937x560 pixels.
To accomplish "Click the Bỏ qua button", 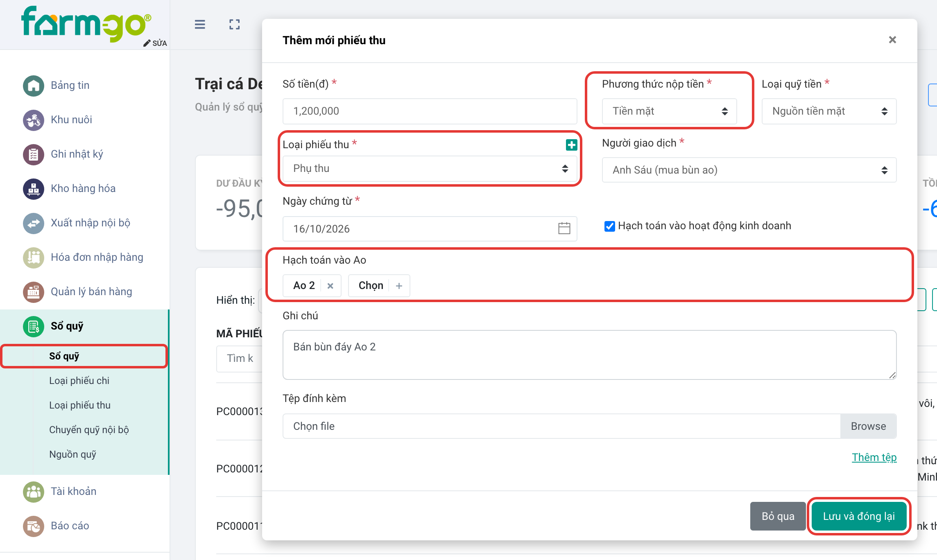I will (x=778, y=516).
